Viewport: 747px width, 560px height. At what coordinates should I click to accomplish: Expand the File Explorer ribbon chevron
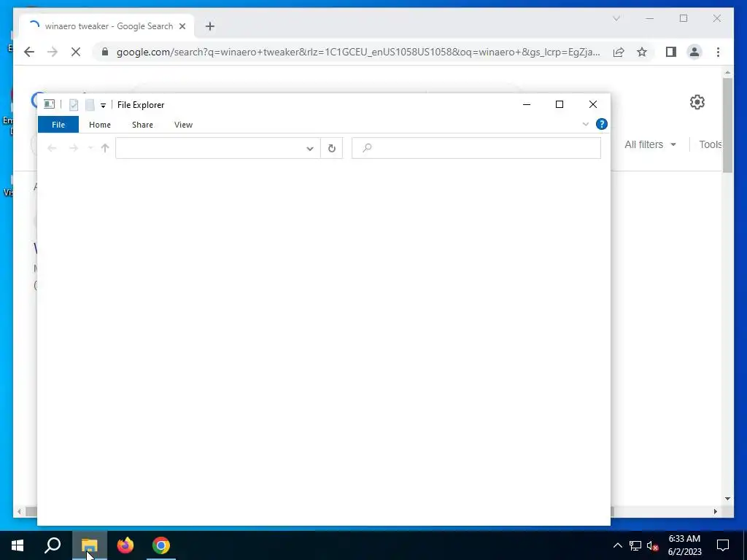click(x=586, y=124)
